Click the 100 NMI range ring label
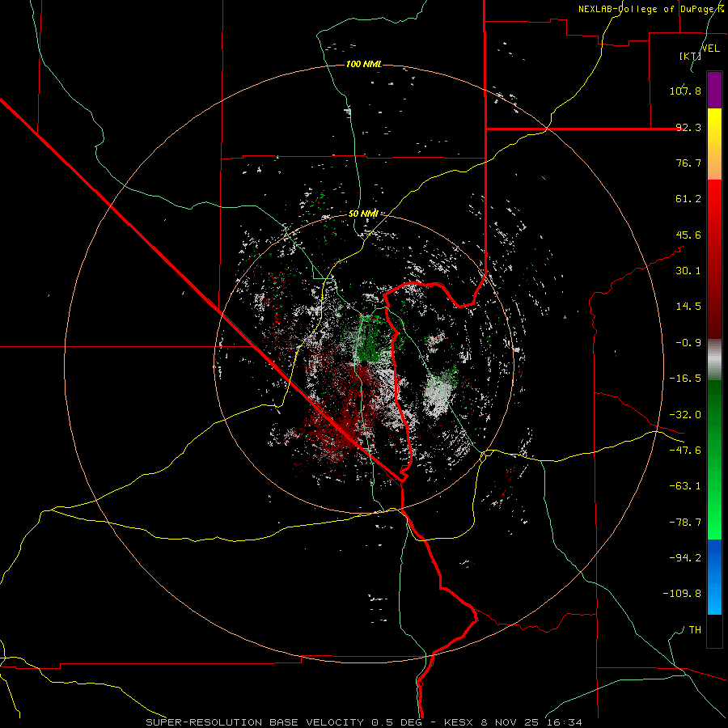The height and width of the screenshot is (728, 728). pos(364,64)
